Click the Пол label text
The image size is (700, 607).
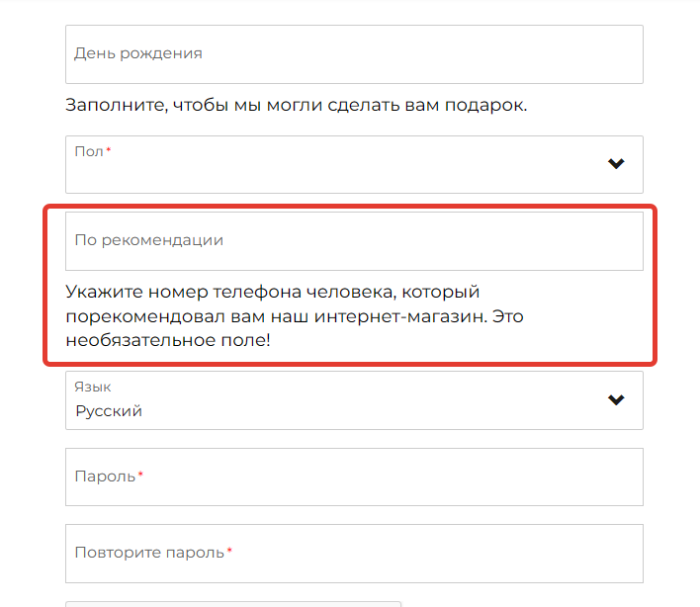[x=89, y=152]
